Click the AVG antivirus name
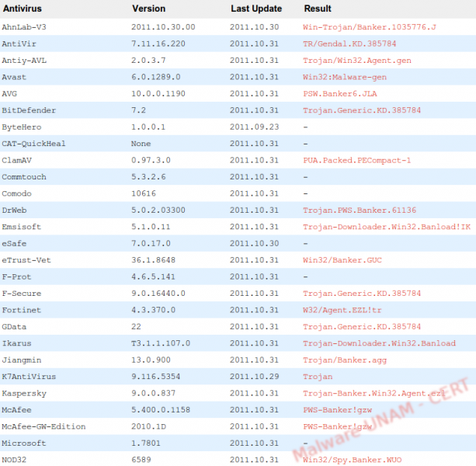The height and width of the screenshot is (466, 476). point(9,94)
